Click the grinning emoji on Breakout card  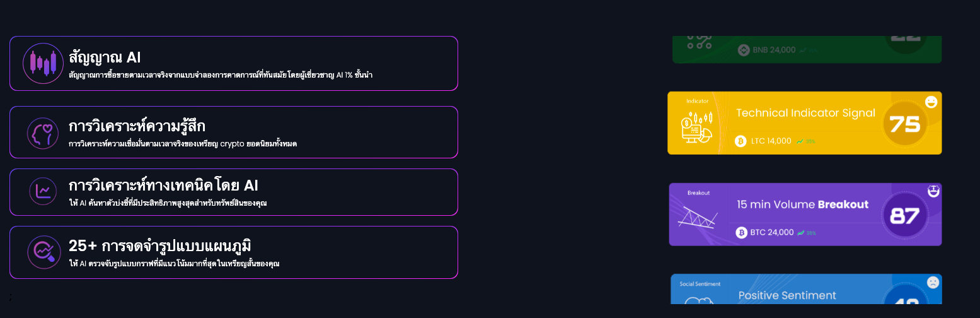[933, 191]
